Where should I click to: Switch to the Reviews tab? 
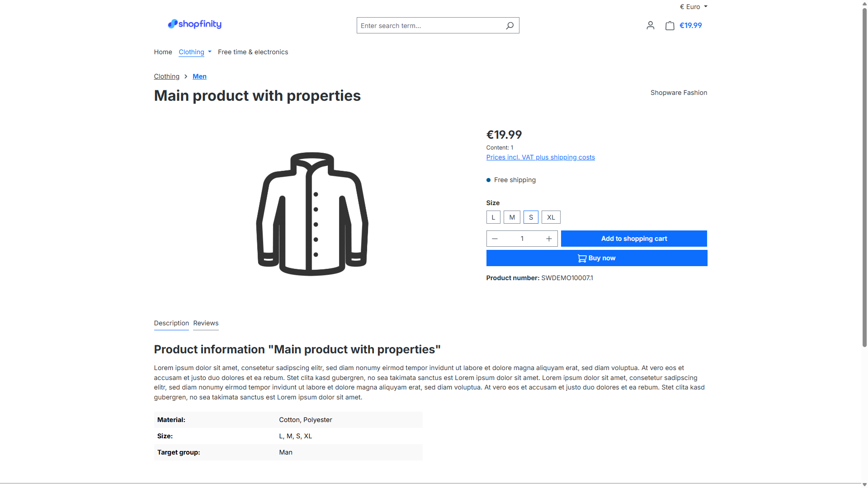pos(206,323)
